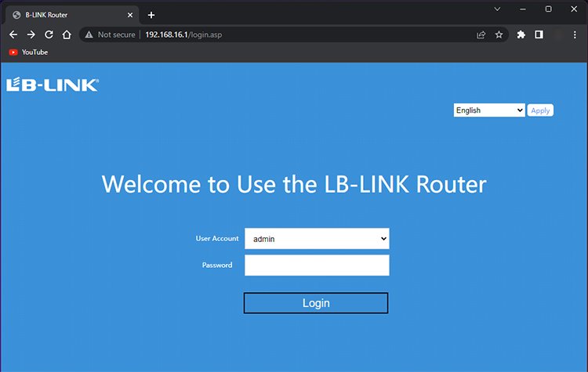
Task: Expand the User Account admin dropdown
Action: click(317, 239)
